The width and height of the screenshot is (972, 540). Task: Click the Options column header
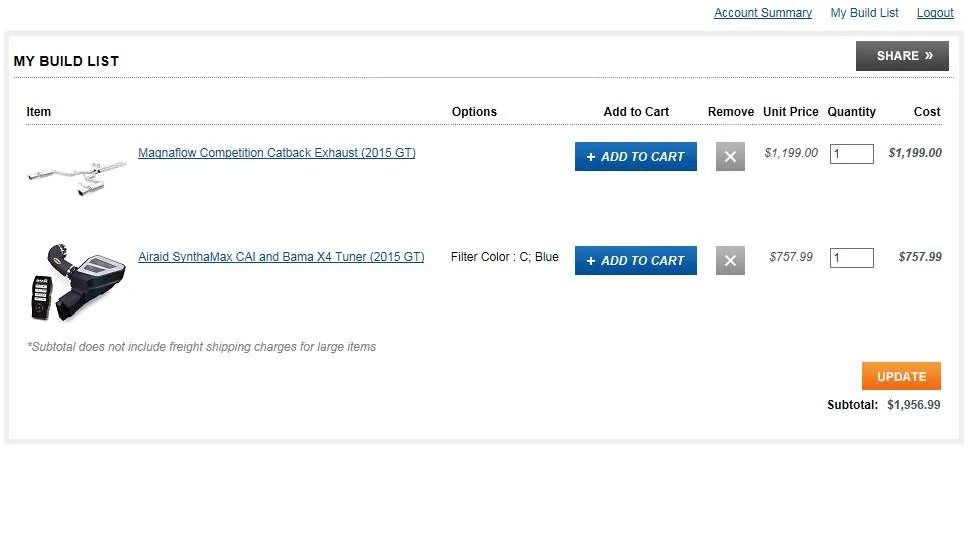tap(474, 112)
